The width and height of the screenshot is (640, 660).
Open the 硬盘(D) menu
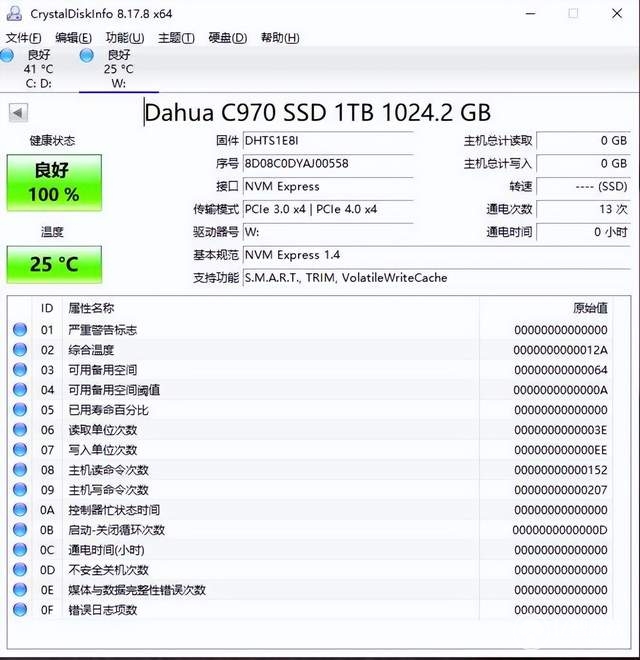pyautogui.click(x=228, y=38)
